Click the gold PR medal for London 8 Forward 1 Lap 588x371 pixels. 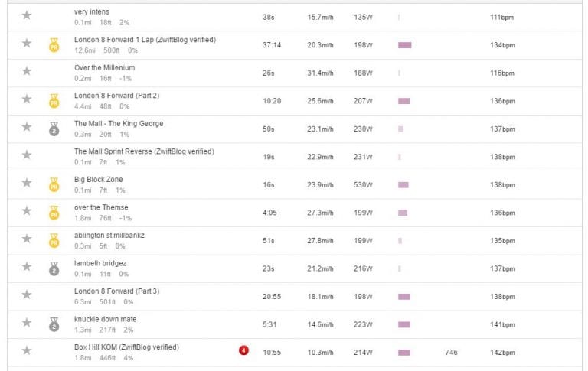pos(54,45)
